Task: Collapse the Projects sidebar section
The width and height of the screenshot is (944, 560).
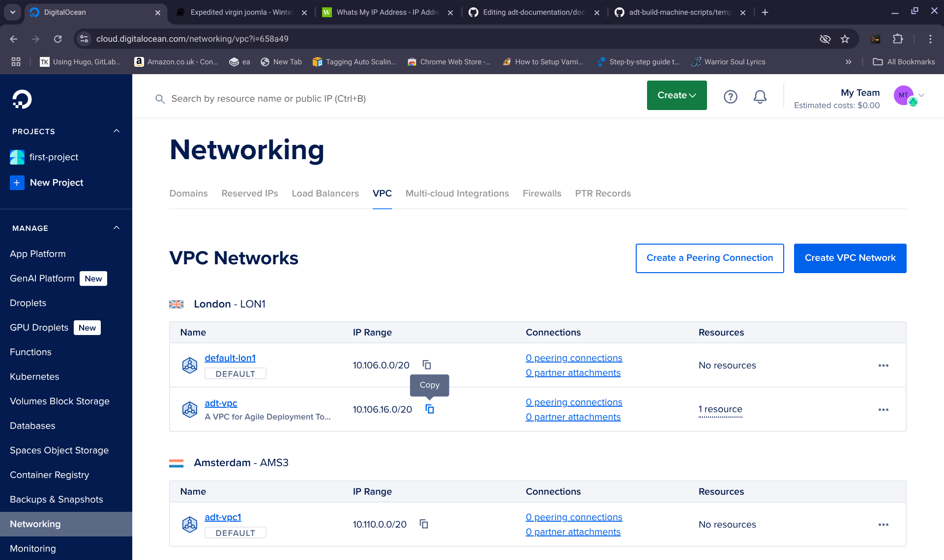Action: click(x=117, y=131)
